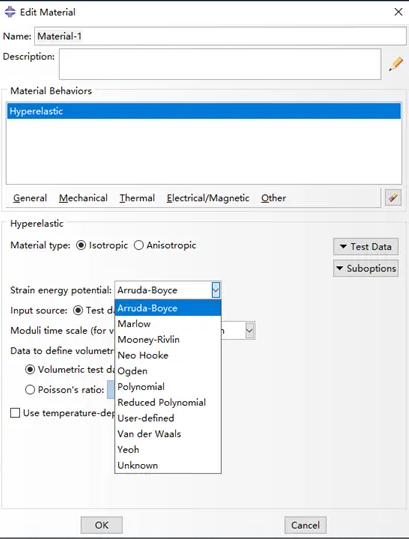Click the Name field containing Material-1
This screenshot has width=409, height=539.
(220, 36)
